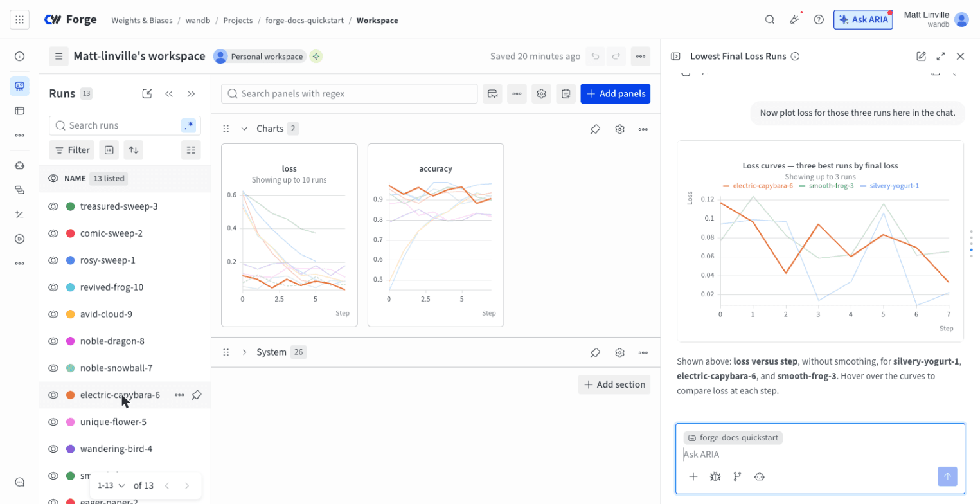Click the search magnifier in top bar

click(x=769, y=19)
